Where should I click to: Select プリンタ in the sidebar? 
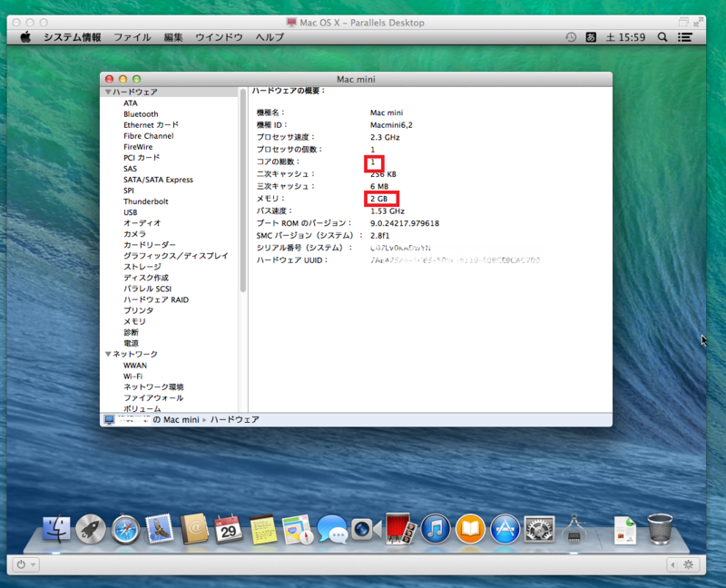[139, 310]
